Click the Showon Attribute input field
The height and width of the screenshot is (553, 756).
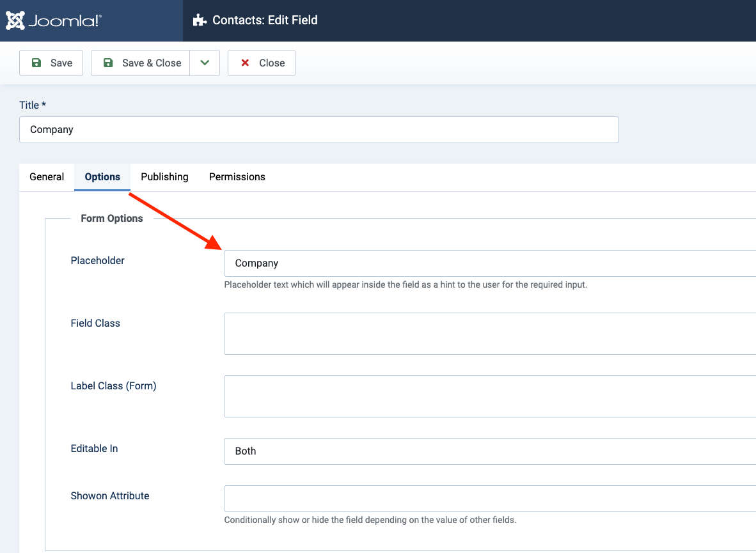[489, 499]
